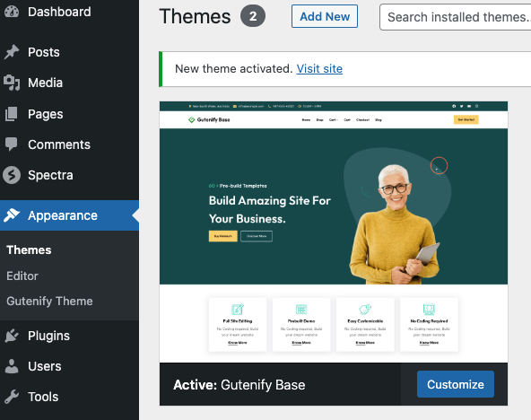Screen dimensions: 531x420
Task: Open the Spectra menu item
Action: (x=69, y=175)
